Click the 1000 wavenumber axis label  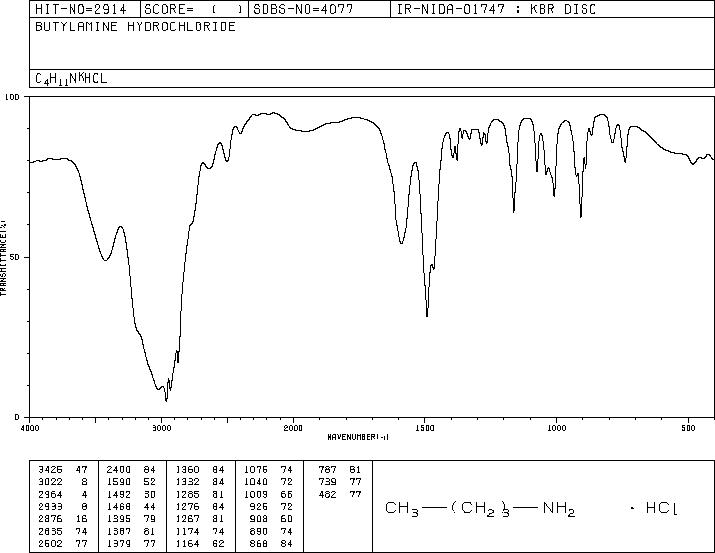coord(556,428)
